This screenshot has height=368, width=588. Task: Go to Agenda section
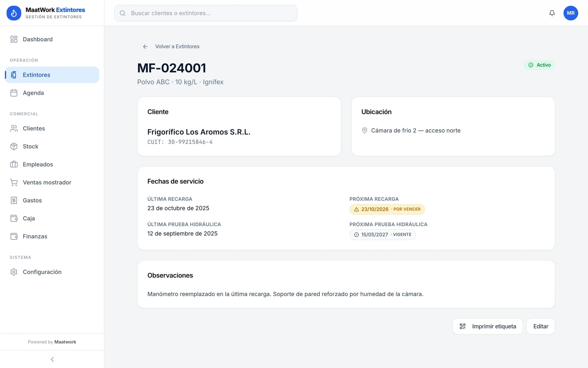tap(52, 93)
